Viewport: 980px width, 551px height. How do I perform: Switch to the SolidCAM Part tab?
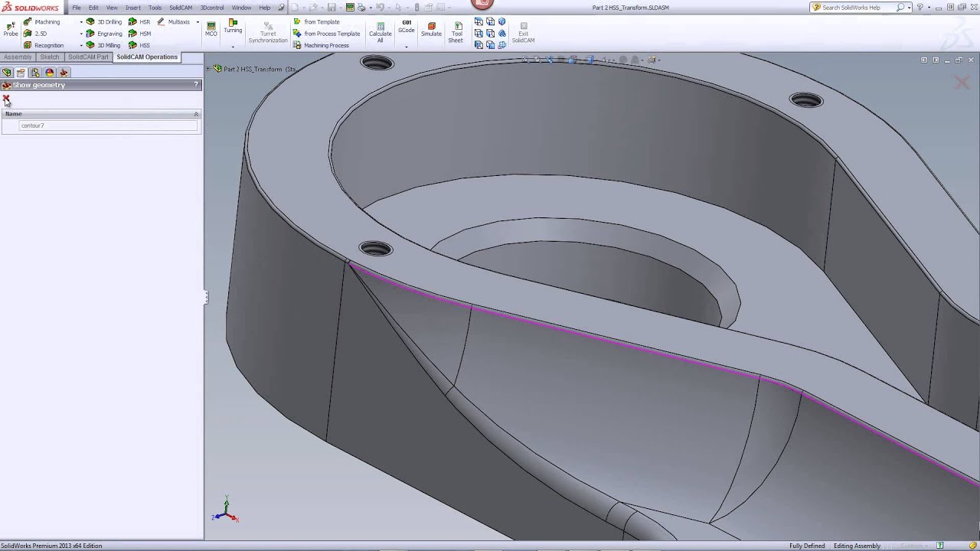coord(88,57)
